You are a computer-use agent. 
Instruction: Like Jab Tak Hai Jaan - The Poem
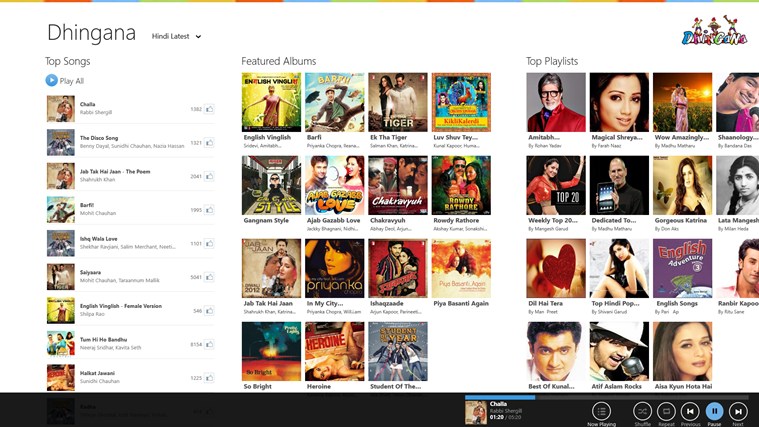click(x=209, y=176)
